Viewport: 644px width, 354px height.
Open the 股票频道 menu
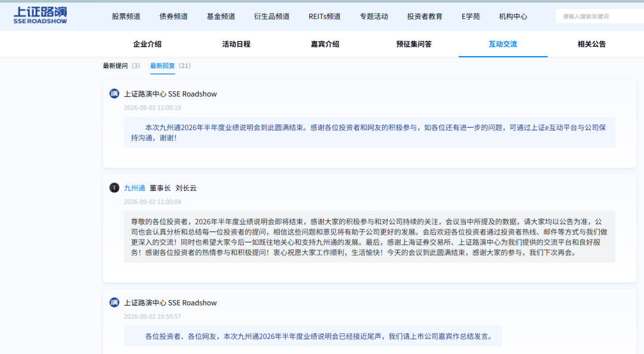pyautogui.click(x=126, y=17)
